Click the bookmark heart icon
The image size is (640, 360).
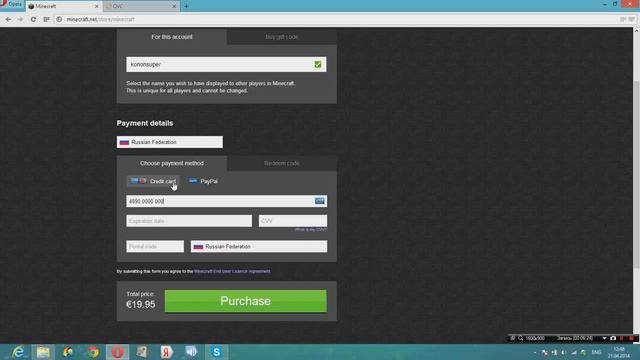(631, 19)
